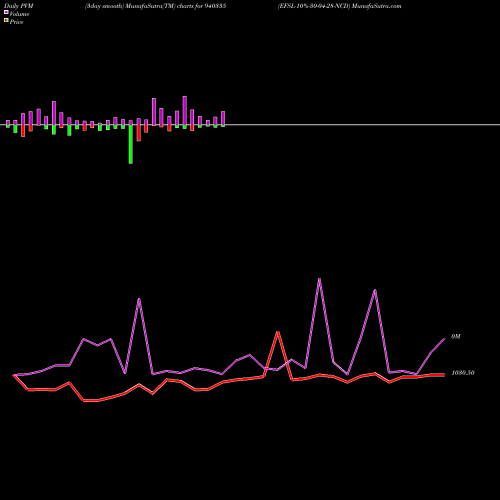500x500 pixels.
Task: Click the '(3day smooth) MunafaSutra(TM) charts for 940335' heading
Action: (x=155, y=6)
